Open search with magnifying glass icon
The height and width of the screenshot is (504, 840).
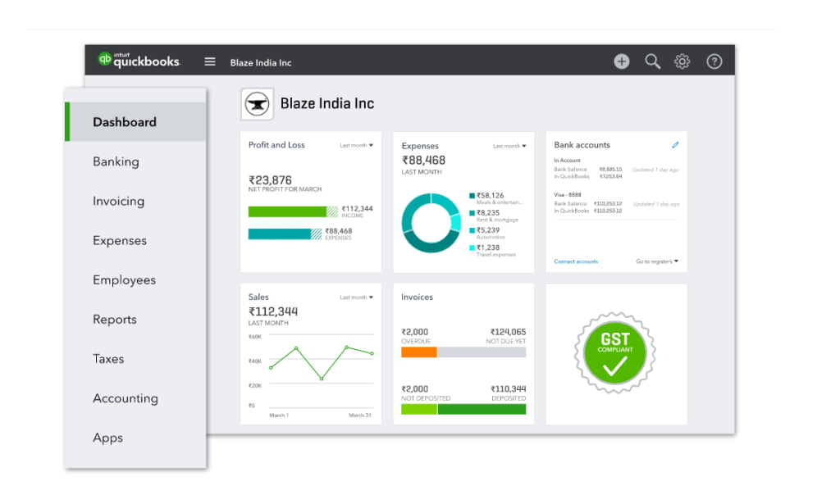tap(652, 61)
